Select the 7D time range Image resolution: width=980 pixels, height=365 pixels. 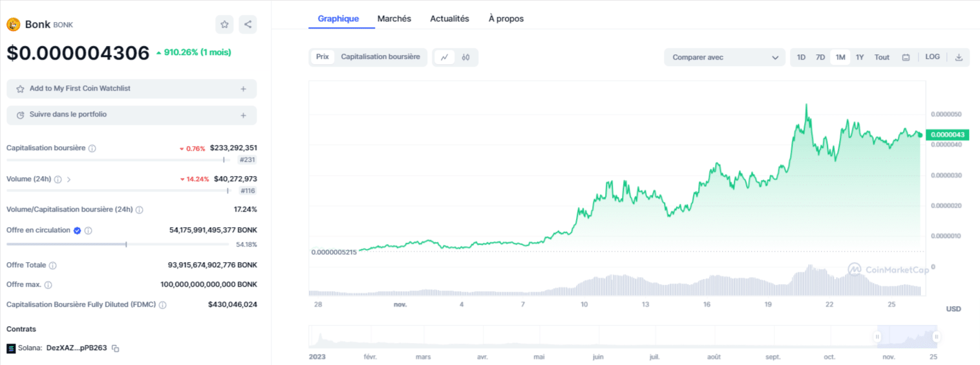(820, 57)
